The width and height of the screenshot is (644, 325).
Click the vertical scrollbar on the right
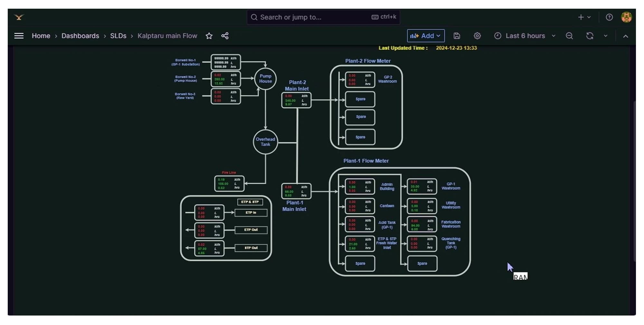(634, 181)
